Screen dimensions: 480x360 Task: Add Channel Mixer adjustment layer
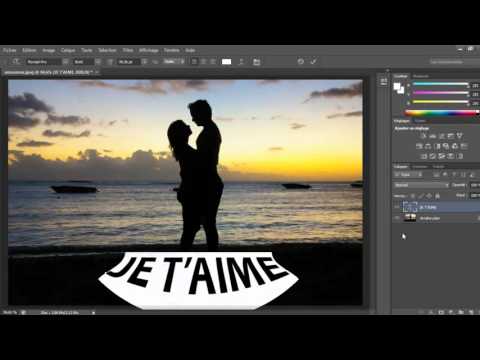[455, 146]
